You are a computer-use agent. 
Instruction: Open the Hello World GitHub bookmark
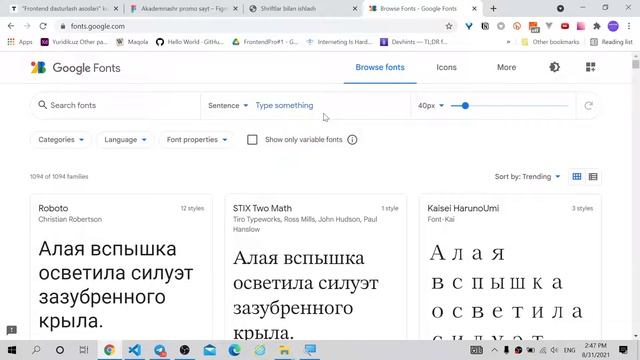point(190,42)
